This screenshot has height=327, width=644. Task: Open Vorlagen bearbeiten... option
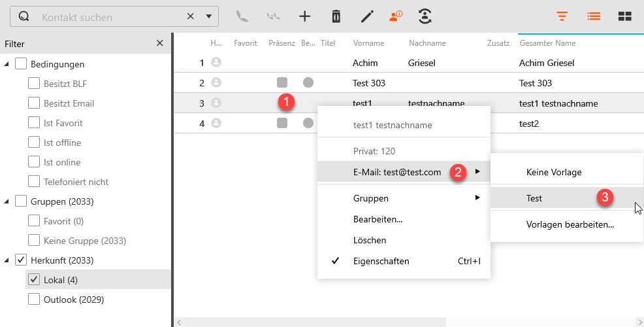click(x=567, y=224)
